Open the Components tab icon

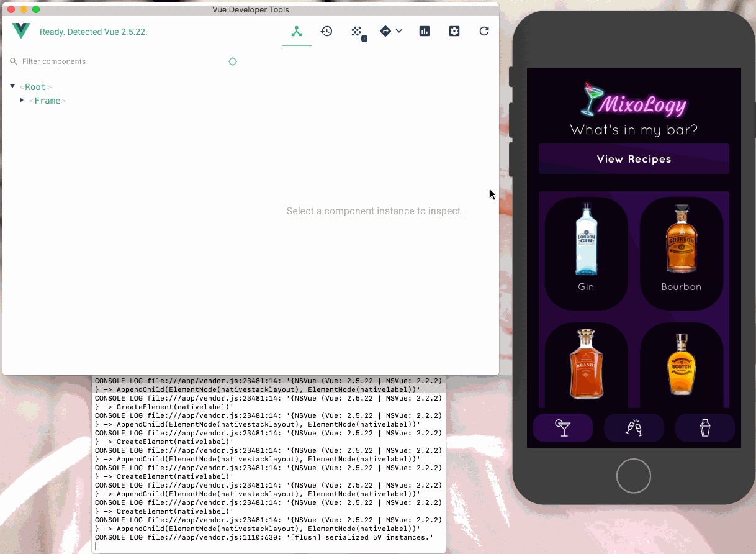point(297,31)
